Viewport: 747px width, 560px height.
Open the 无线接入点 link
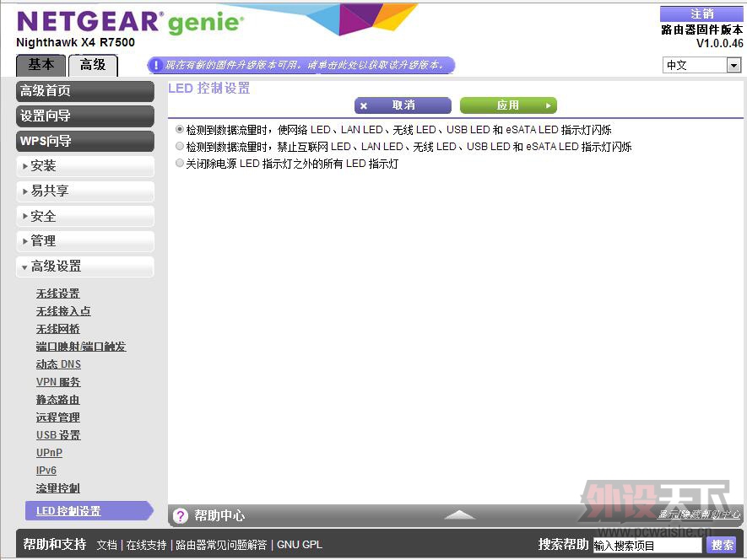(63, 311)
